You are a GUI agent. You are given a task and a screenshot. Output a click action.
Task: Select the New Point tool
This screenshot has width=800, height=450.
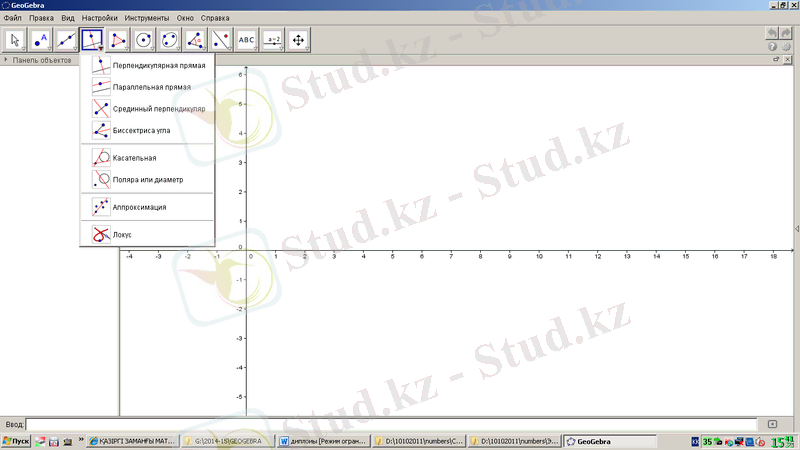(x=40, y=40)
